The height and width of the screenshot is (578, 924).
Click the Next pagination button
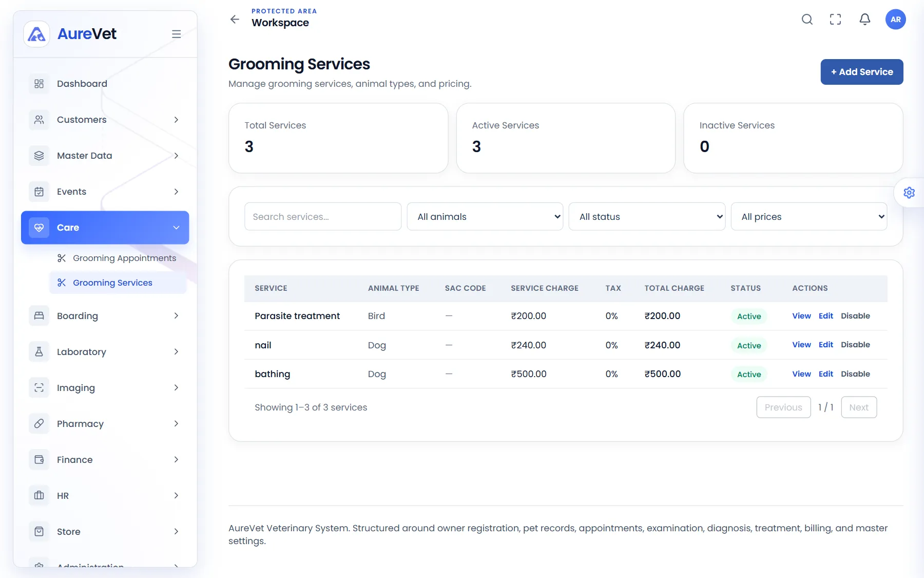(859, 407)
